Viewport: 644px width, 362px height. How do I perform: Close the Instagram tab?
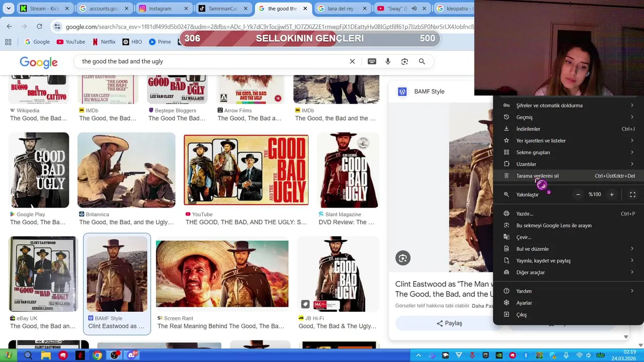pos(186,9)
